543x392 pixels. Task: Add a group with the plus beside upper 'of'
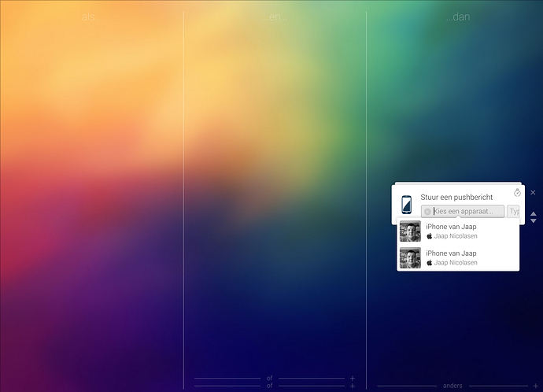(353, 378)
